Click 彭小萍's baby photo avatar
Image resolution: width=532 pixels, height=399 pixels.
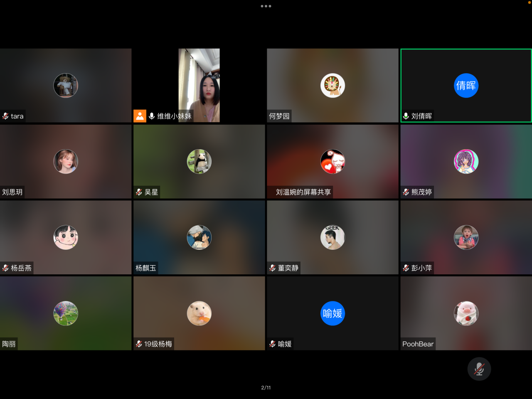466,237
